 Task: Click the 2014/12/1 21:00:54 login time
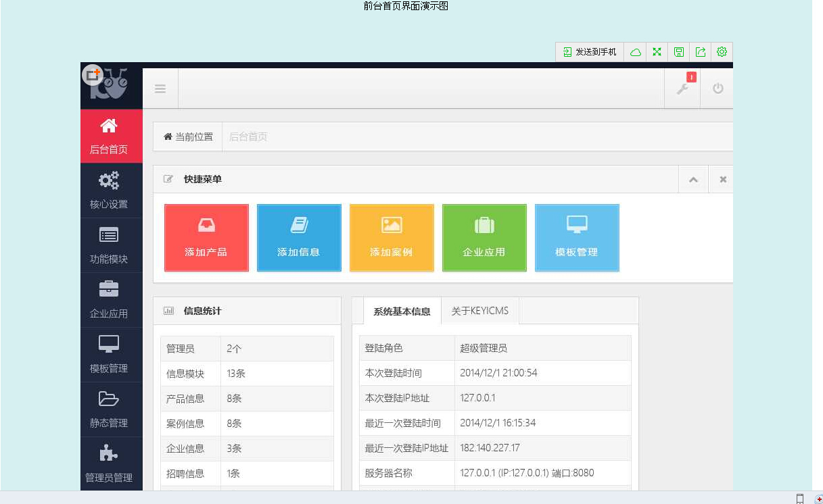coord(498,373)
